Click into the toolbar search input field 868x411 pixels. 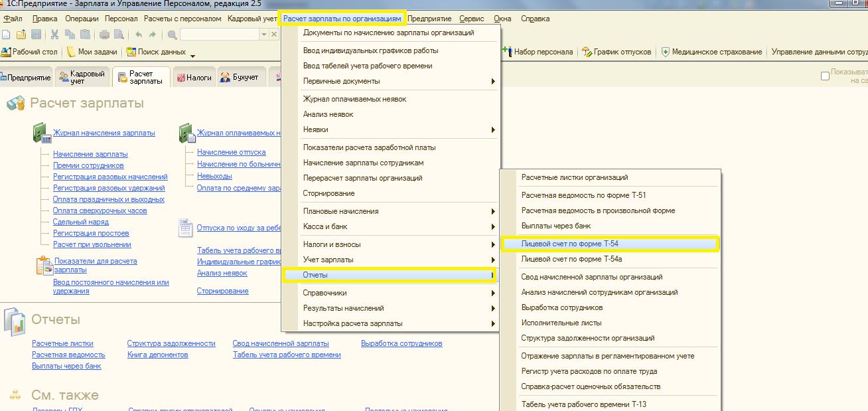point(219,35)
